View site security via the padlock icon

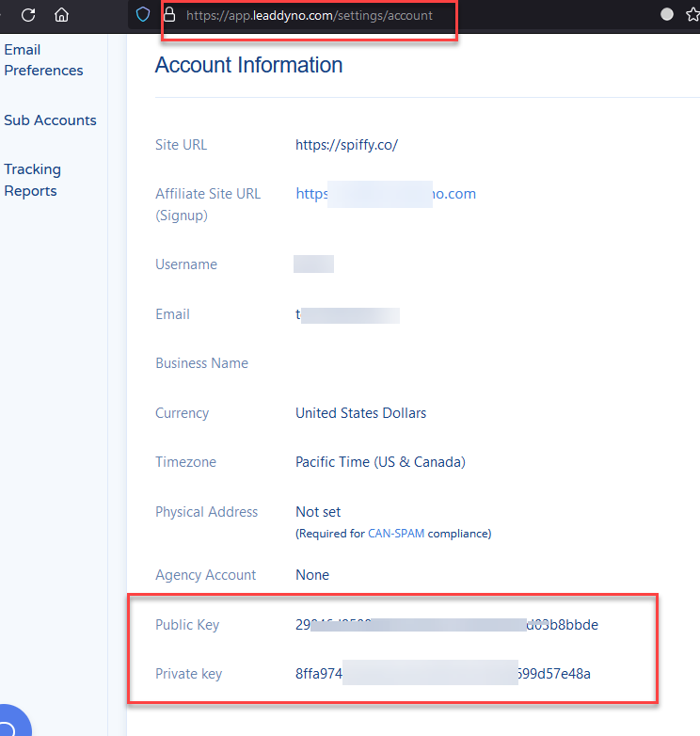(x=169, y=14)
